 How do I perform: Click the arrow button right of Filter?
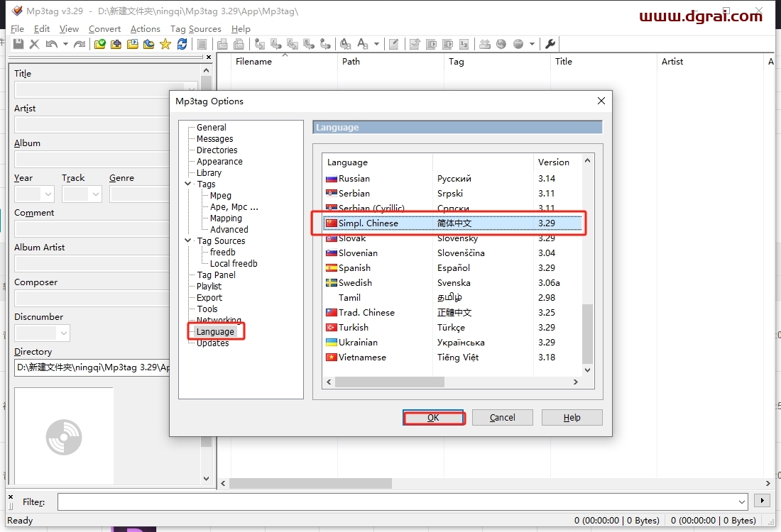click(x=762, y=501)
